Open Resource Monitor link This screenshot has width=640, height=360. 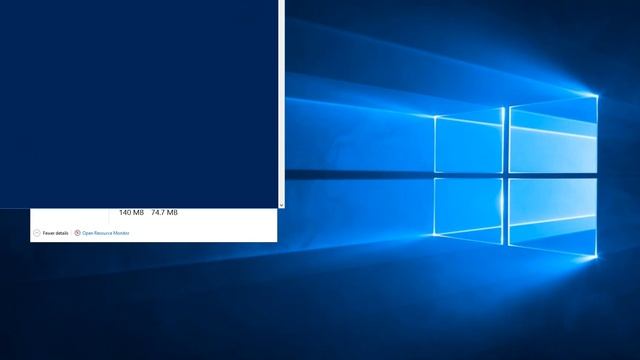pos(106,233)
